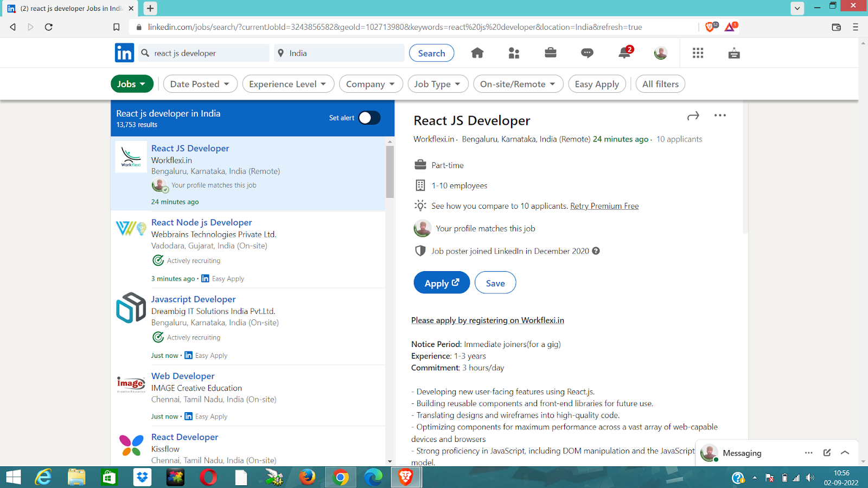Show the browser tab search dropdown
The width and height of the screenshot is (868, 488).
797,8
